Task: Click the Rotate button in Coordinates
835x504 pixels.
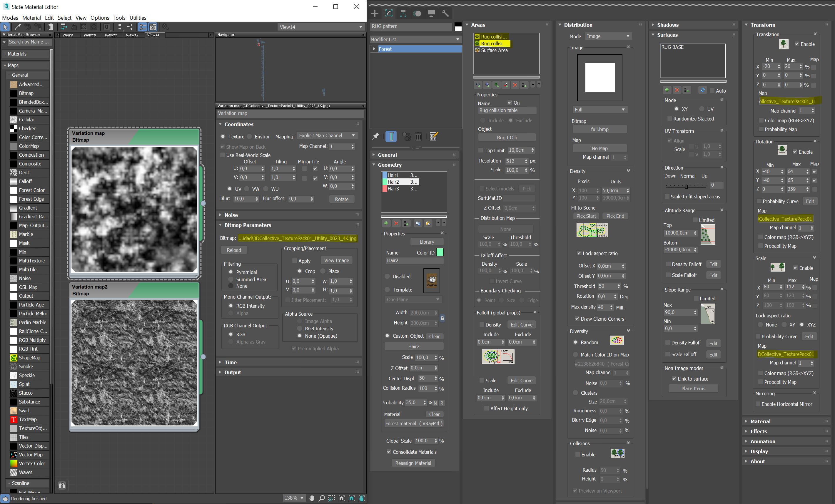Action: [x=342, y=199]
